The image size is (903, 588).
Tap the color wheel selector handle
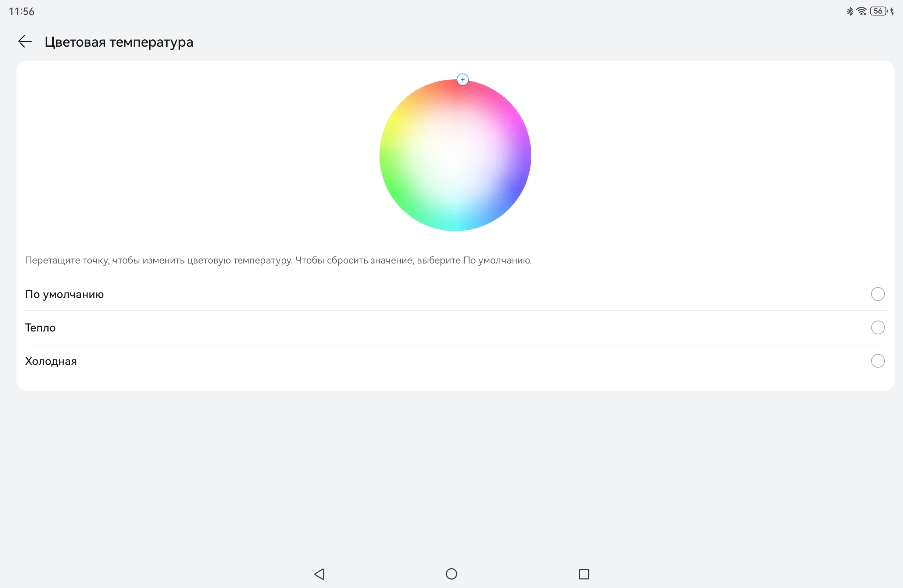pos(463,80)
